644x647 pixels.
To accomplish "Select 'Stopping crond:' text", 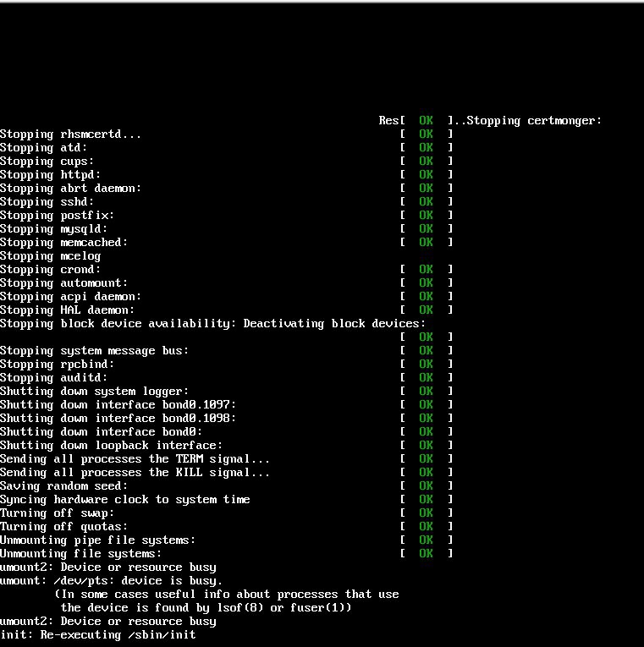I will point(51,270).
